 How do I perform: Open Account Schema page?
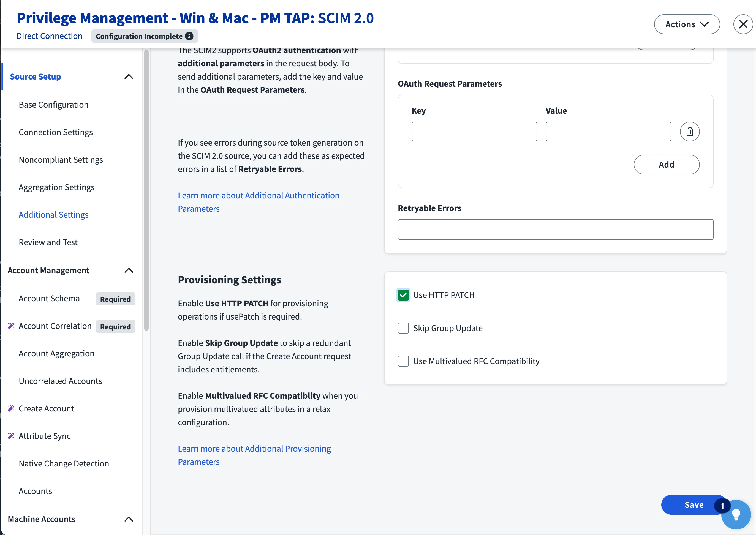49,298
